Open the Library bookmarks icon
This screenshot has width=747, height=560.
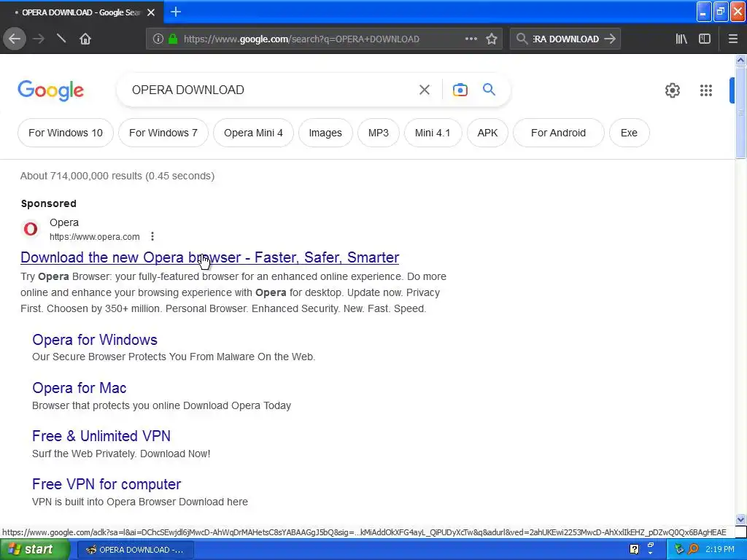tap(681, 39)
